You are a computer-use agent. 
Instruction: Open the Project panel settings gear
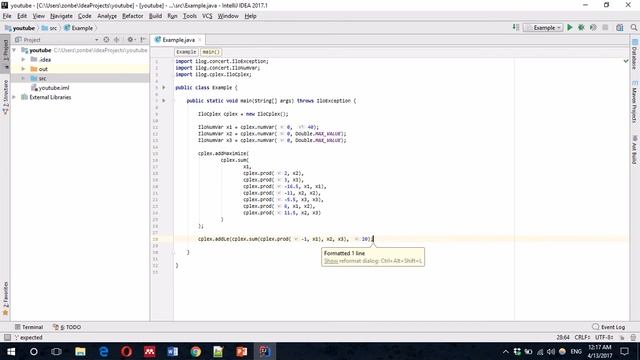coord(130,40)
